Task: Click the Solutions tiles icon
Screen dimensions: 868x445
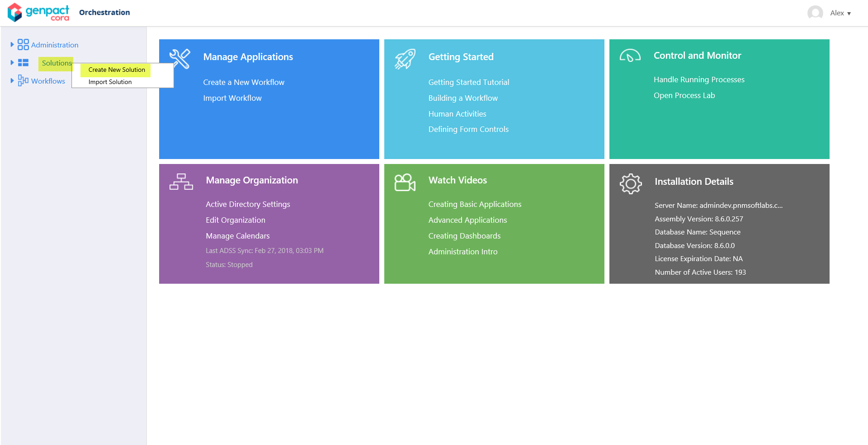Action: coord(23,63)
